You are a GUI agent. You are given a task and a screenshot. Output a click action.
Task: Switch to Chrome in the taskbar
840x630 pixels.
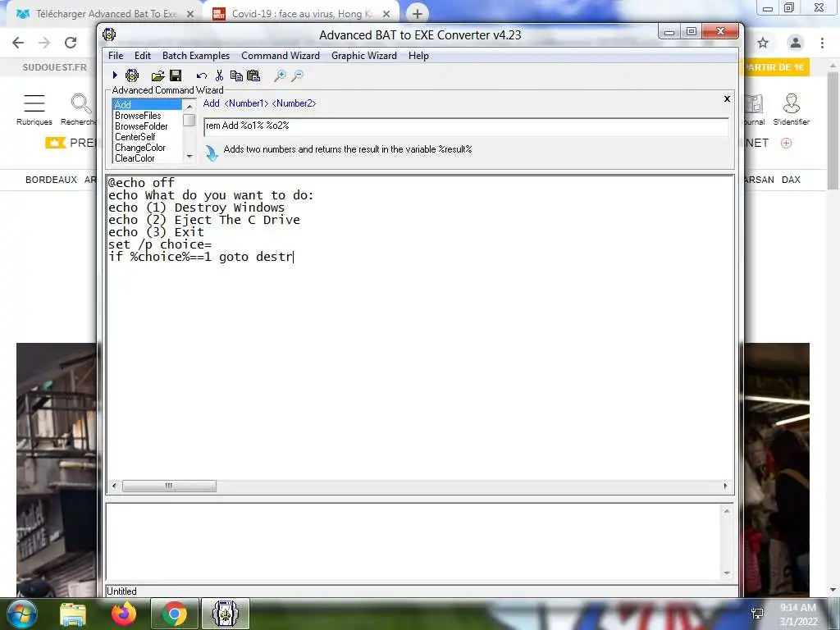[175, 614]
